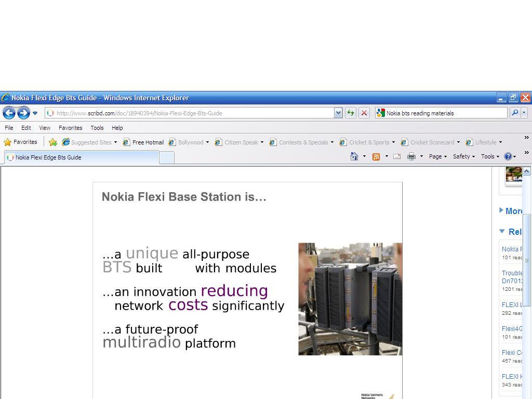
Task: Click the orange RSS feeds icon
Action: tap(376, 156)
